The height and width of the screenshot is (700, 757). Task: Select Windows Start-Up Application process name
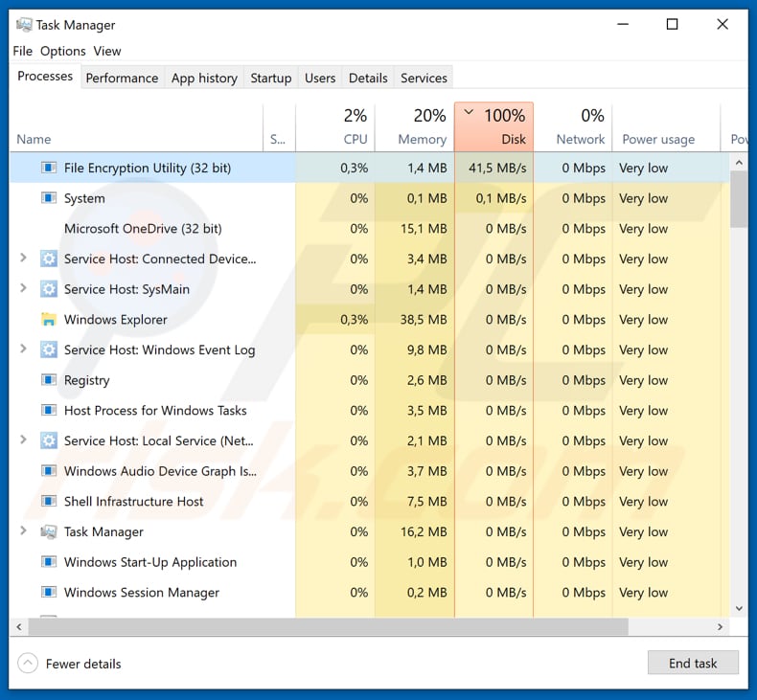coord(150,562)
